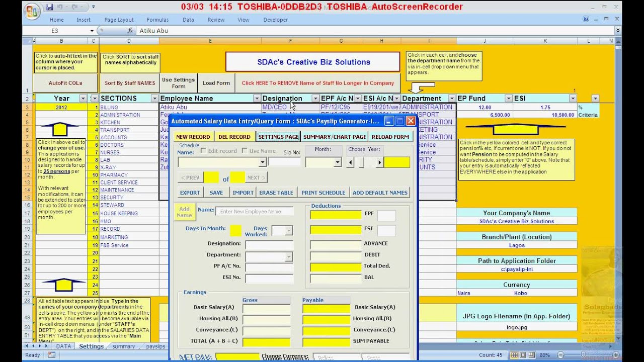Click the AutoFit COLs button

(65, 83)
